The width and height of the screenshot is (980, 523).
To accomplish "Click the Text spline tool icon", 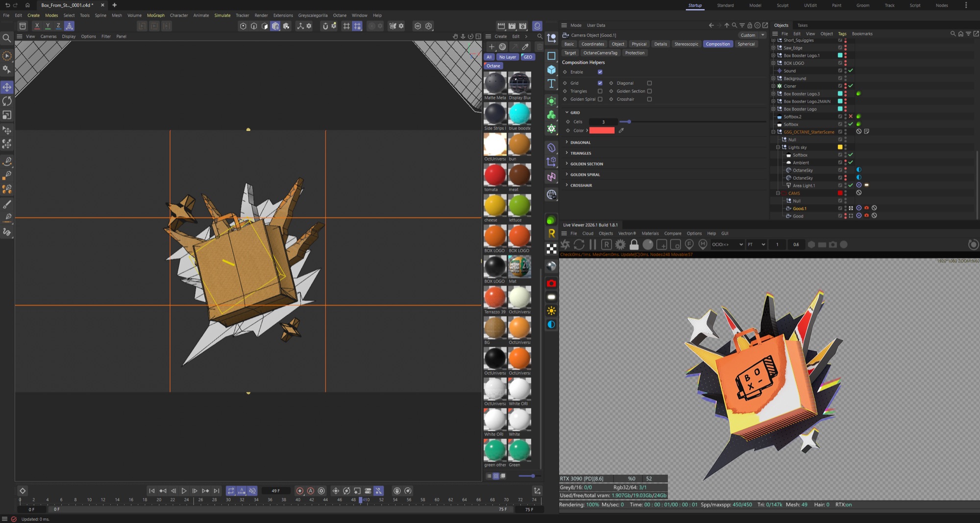I will click(x=551, y=84).
